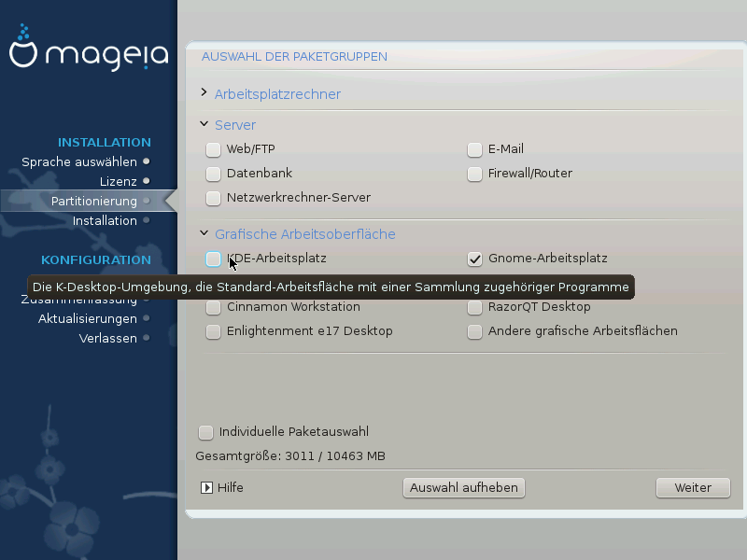Click the Aktualisierungen step in sidebar

pyautogui.click(x=88, y=318)
